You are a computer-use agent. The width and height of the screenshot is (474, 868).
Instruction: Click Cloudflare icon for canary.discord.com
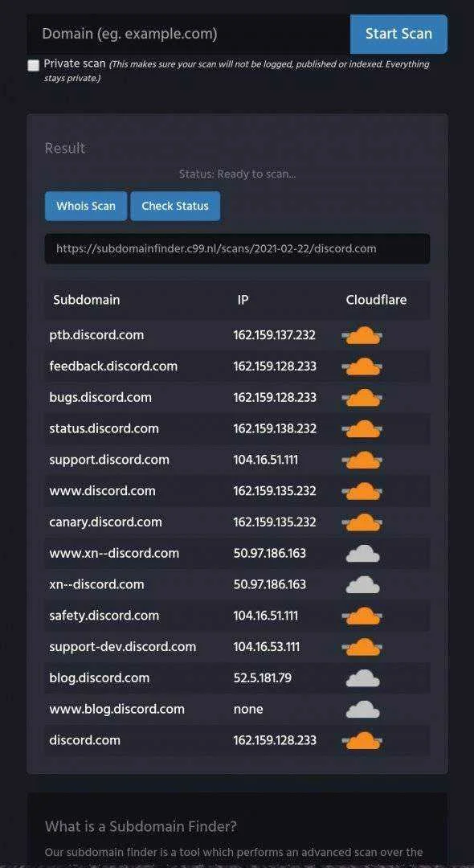[x=363, y=522]
